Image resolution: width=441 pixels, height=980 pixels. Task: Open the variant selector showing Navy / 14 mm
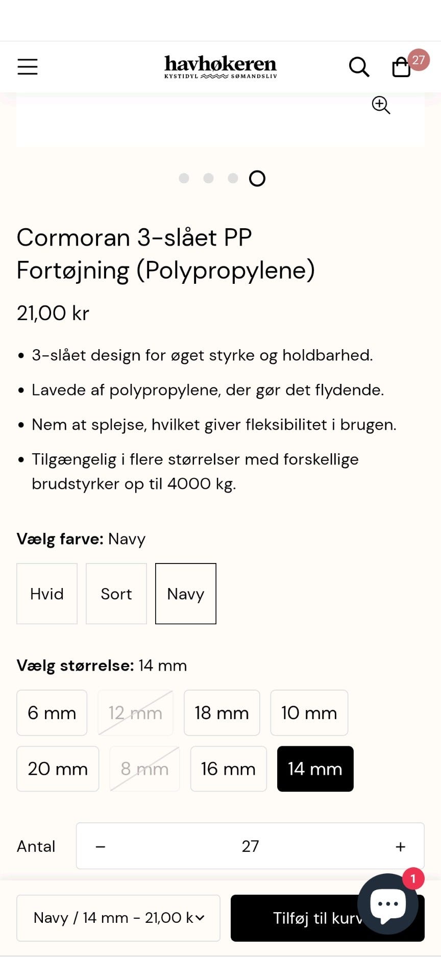click(118, 918)
